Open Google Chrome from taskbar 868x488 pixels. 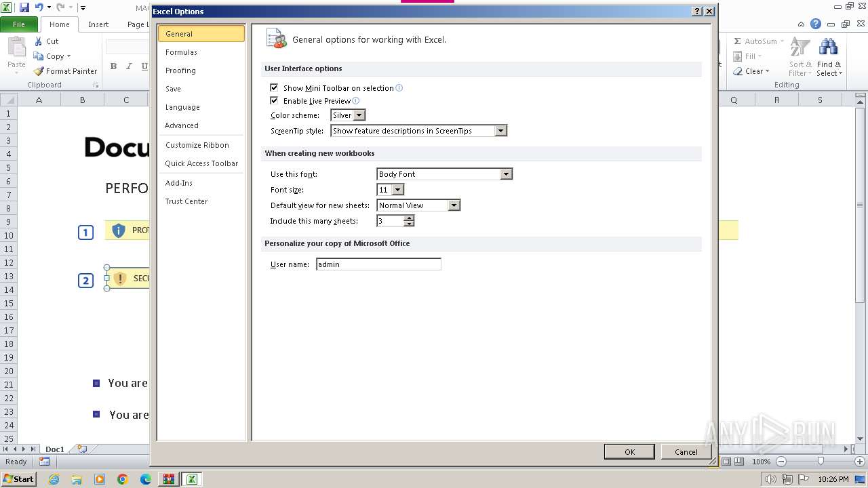point(123,479)
